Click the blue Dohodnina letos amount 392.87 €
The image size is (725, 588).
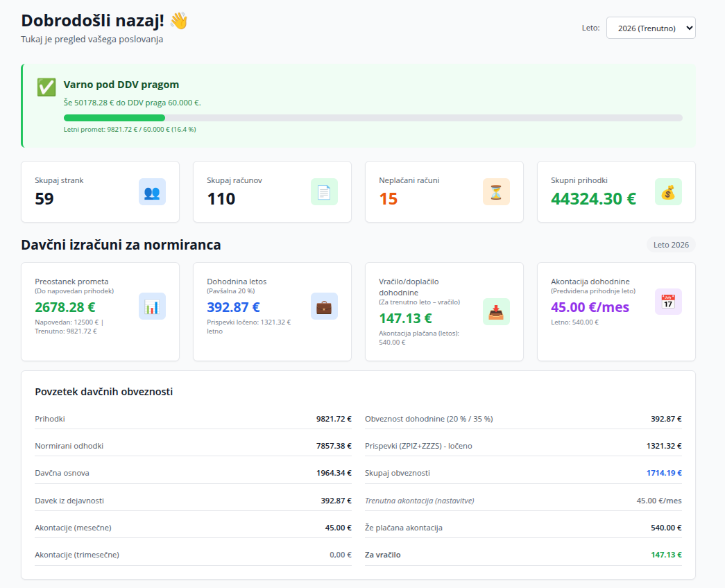click(x=234, y=307)
